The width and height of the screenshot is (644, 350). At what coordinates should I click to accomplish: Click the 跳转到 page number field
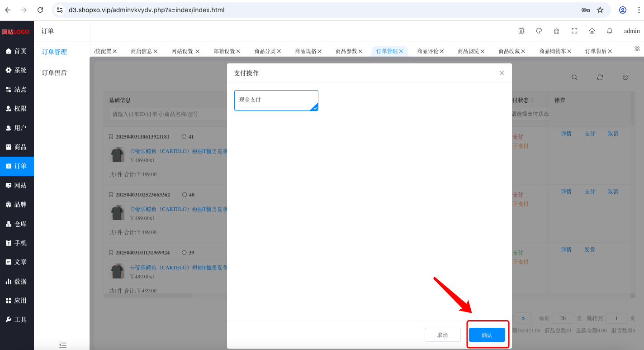pos(616,318)
